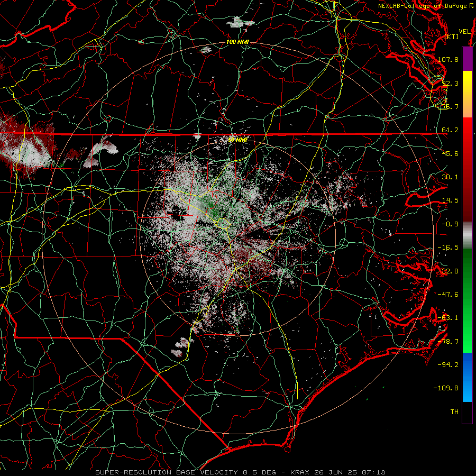
Task: Pick the purple segment of velocity color bar
Action: pyautogui.click(x=467, y=59)
